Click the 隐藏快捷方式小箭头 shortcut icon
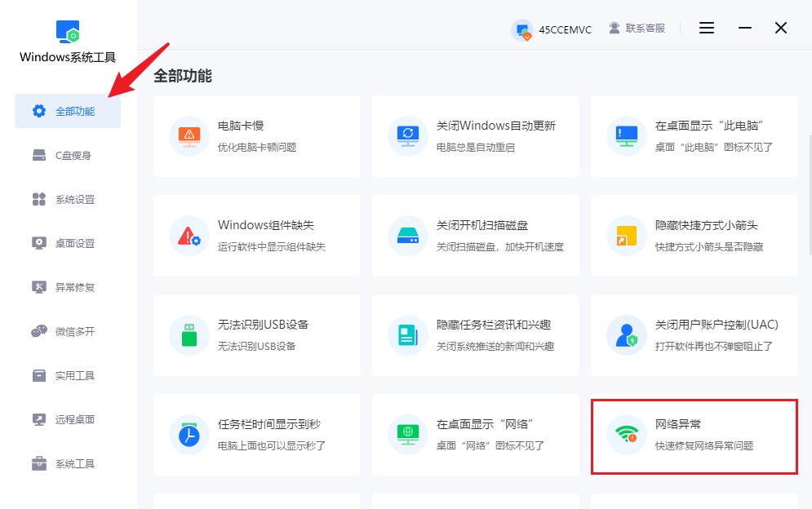Viewport: 812px width, 509px height. click(x=626, y=235)
